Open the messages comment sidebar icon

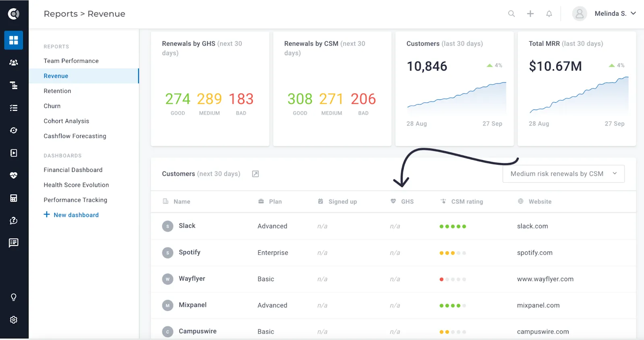coord(14,243)
